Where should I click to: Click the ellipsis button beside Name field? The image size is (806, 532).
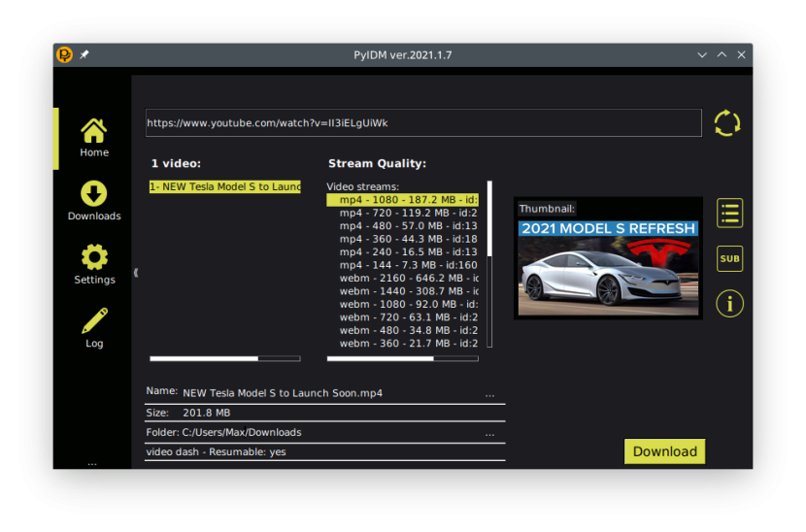click(x=489, y=395)
